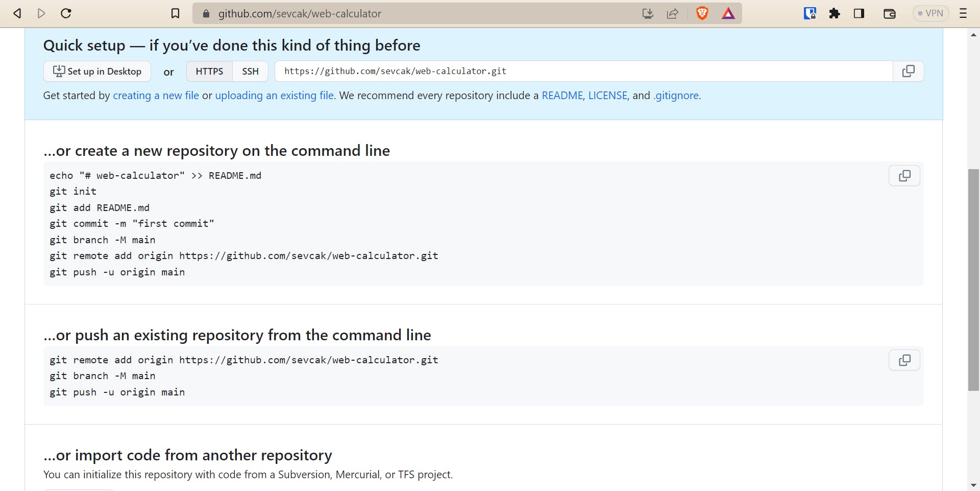Open the .gitignore link
The image size is (980, 491).
pyautogui.click(x=676, y=96)
